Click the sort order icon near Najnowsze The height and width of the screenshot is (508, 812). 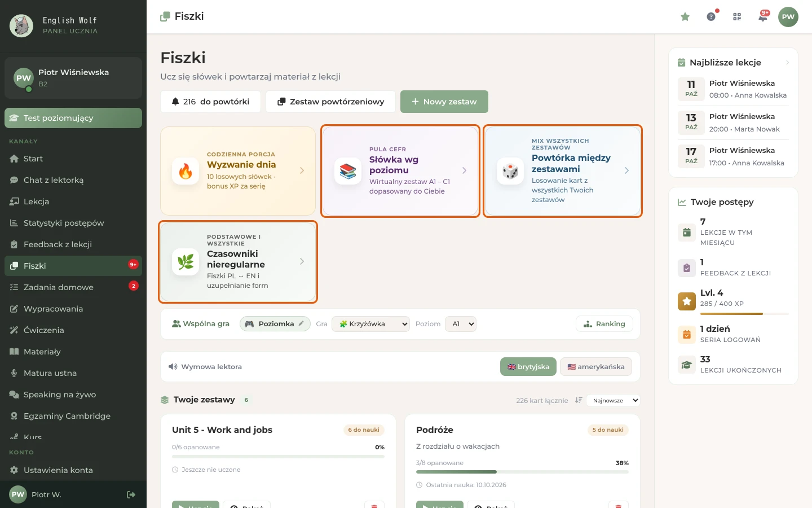[x=579, y=400]
